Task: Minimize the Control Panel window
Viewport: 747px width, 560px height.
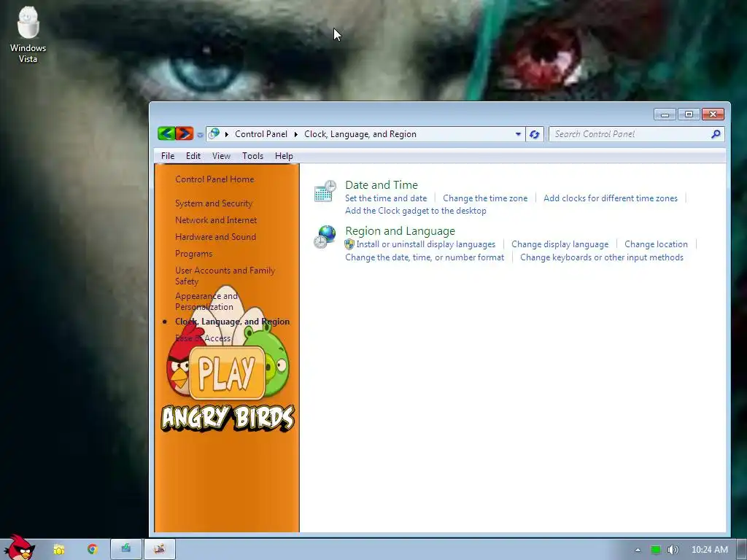Action: (x=665, y=114)
